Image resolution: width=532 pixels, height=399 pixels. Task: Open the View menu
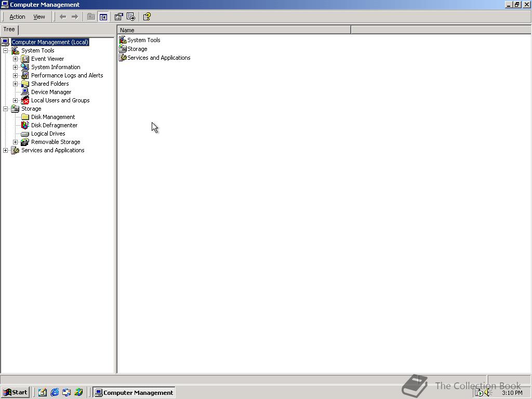39,17
